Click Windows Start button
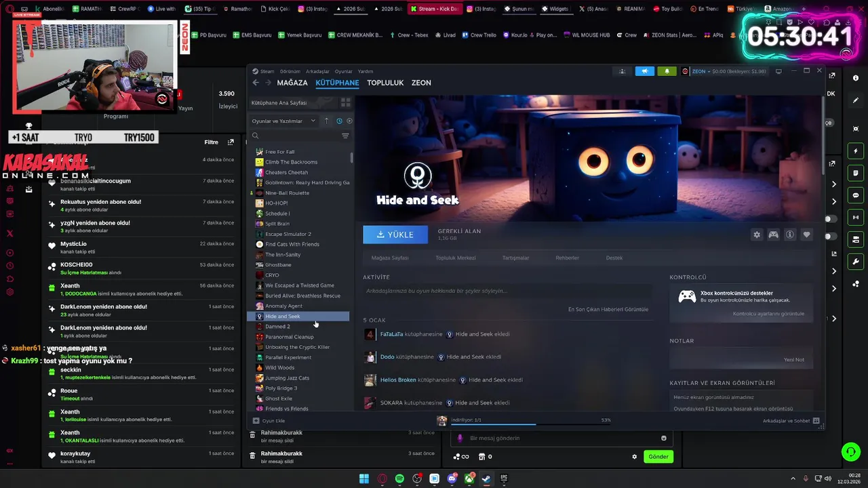 (x=364, y=479)
